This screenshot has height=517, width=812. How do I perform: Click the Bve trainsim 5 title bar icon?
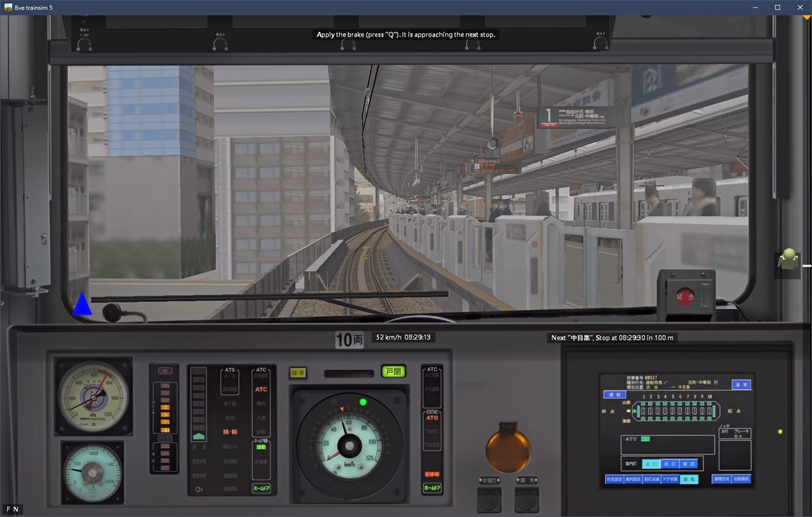pos(8,7)
